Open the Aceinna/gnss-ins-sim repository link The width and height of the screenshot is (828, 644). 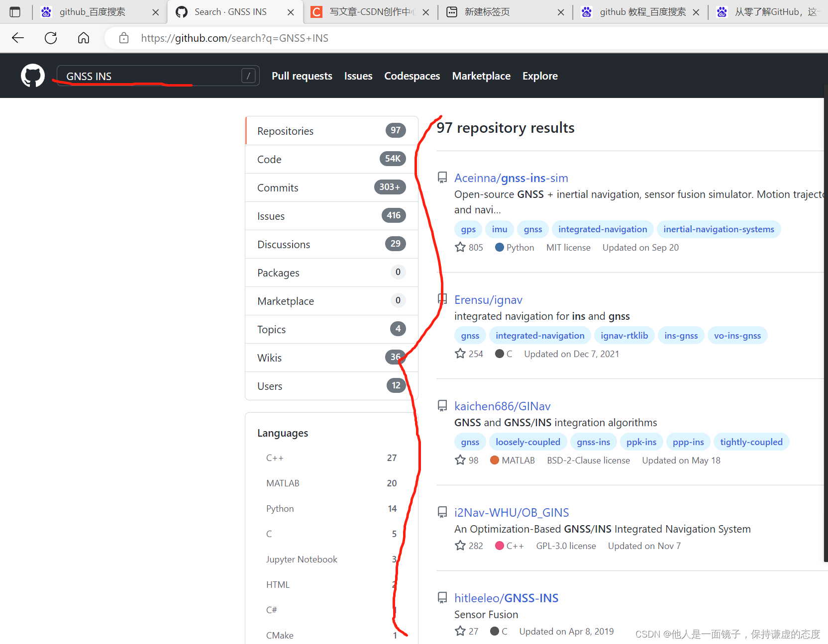coord(511,178)
